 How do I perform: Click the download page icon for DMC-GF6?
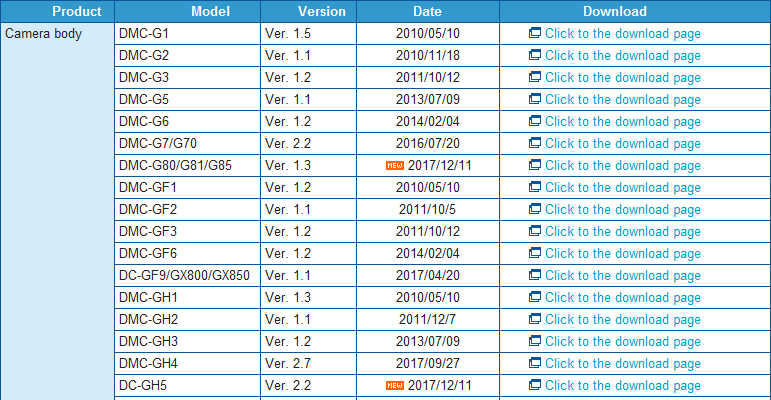click(534, 252)
